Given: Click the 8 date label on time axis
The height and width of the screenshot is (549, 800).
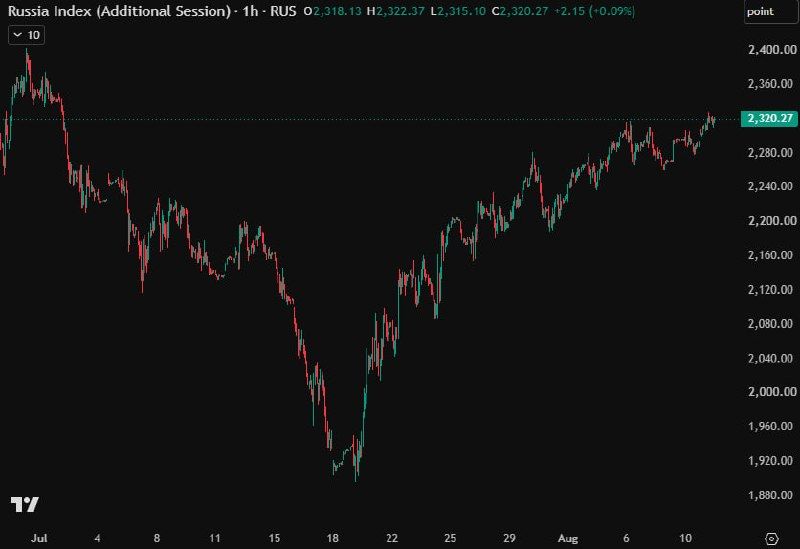Looking at the screenshot, I should tap(157, 538).
